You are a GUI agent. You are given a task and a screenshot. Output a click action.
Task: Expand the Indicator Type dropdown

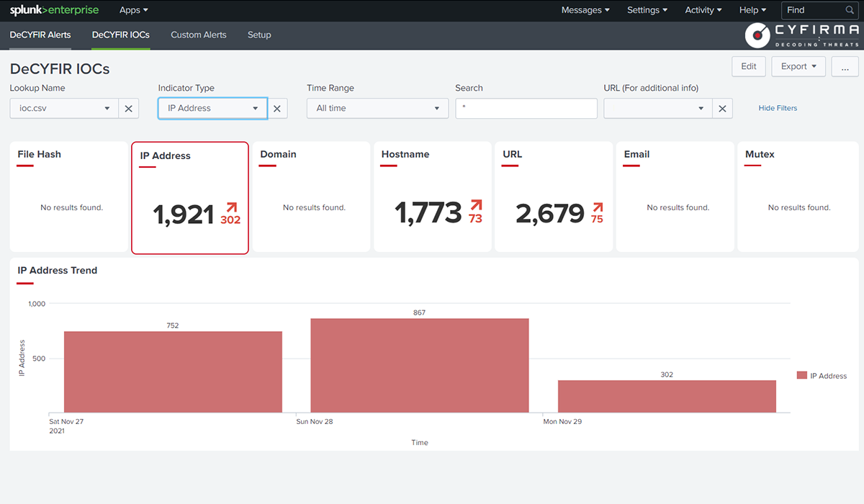pos(212,109)
